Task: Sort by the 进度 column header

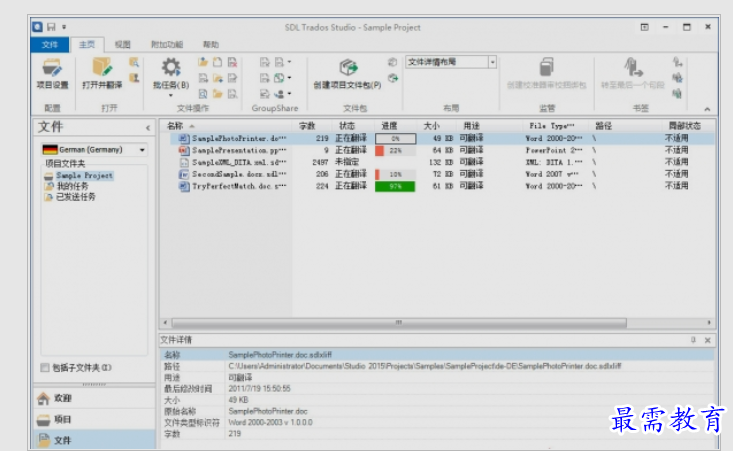Action: 389,126
